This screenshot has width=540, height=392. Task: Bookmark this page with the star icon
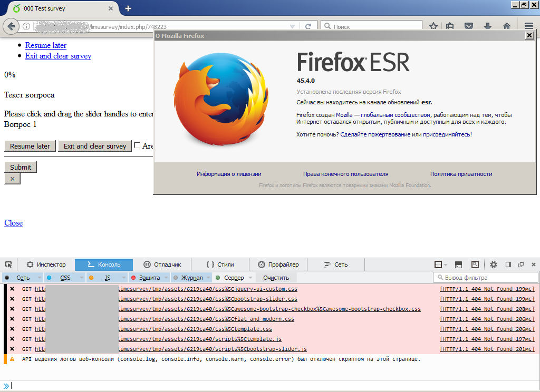(x=433, y=26)
